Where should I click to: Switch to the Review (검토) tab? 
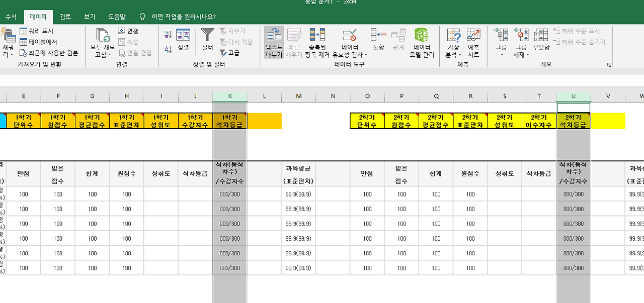65,17
